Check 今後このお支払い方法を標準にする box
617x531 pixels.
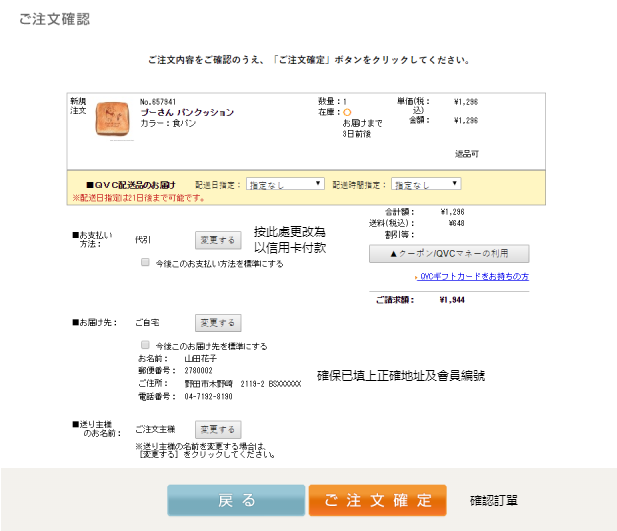point(146,263)
